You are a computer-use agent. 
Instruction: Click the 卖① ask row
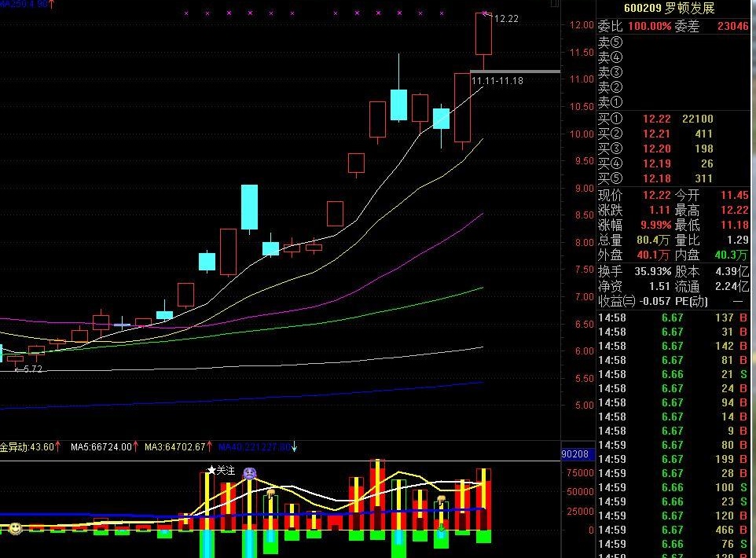click(x=673, y=102)
